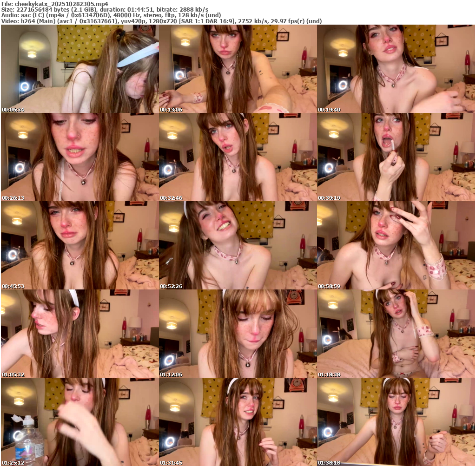Choose the thumbnail timestamped 01:38:18
The image size is (476, 466).
click(396, 422)
